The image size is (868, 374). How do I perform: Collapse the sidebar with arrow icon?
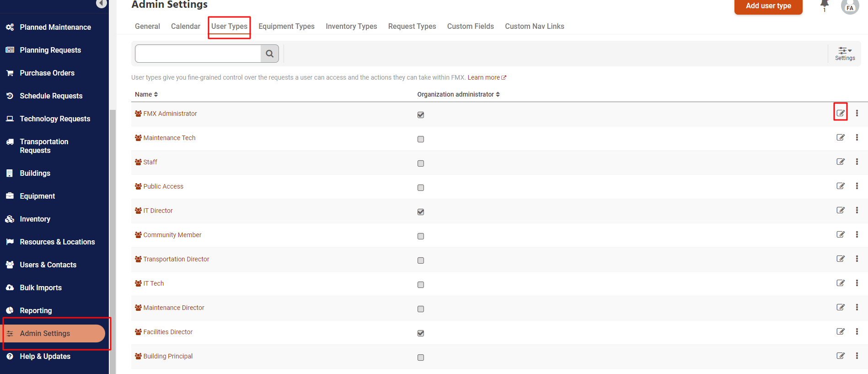(x=102, y=4)
